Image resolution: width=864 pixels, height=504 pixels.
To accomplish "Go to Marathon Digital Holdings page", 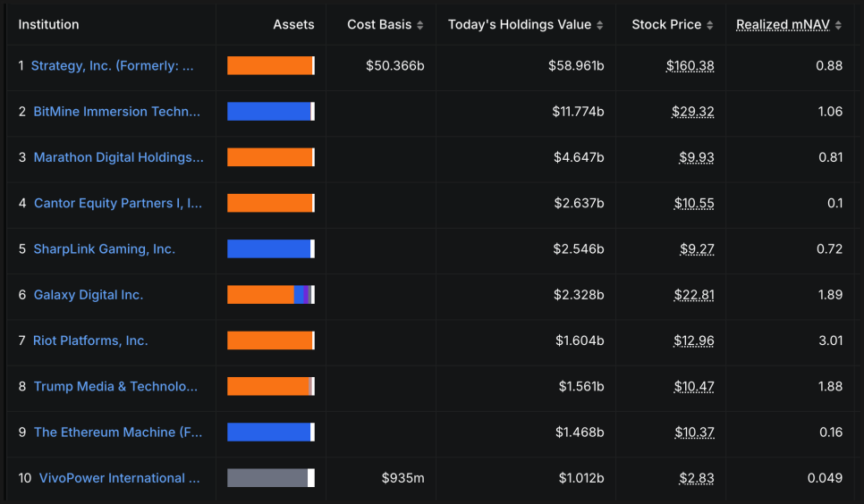I will (x=118, y=157).
